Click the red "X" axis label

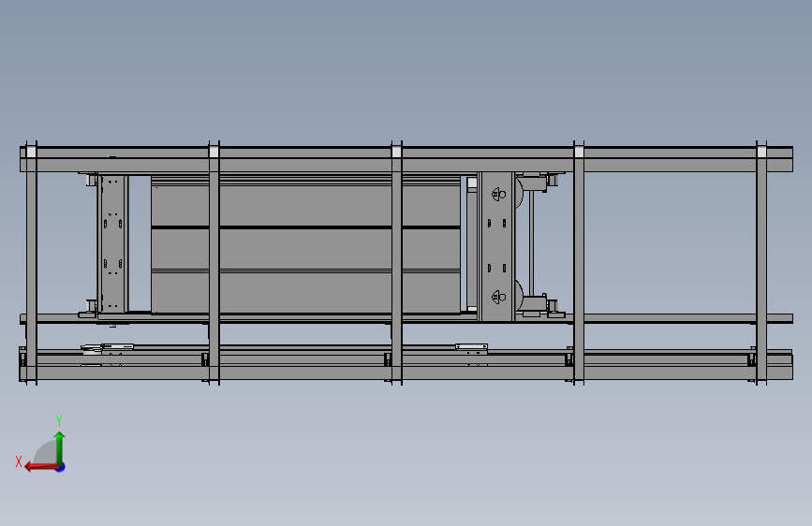pyautogui.click(x=19, y=461)
